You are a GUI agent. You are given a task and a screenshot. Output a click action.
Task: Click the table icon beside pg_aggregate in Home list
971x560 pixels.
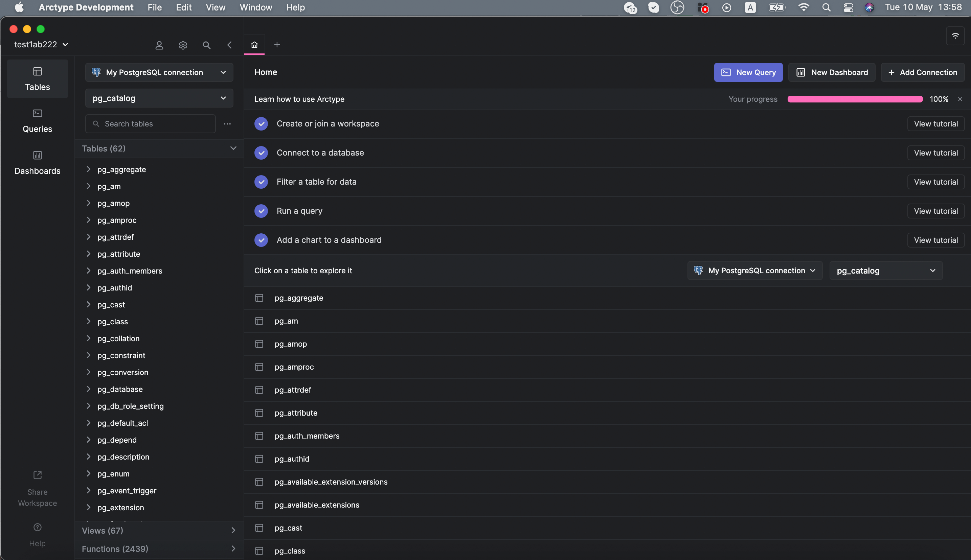(x=259, y=298)
